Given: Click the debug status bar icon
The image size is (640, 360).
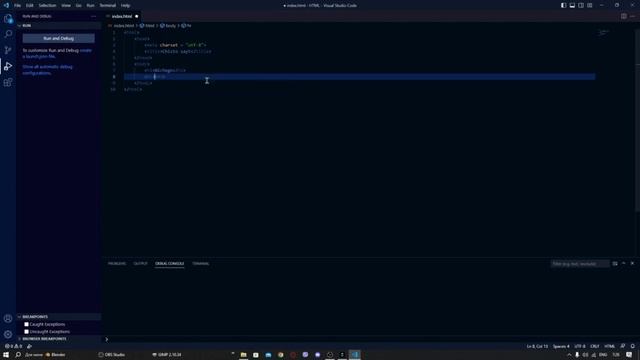Looking at the screenshot, I should point(29,346).
